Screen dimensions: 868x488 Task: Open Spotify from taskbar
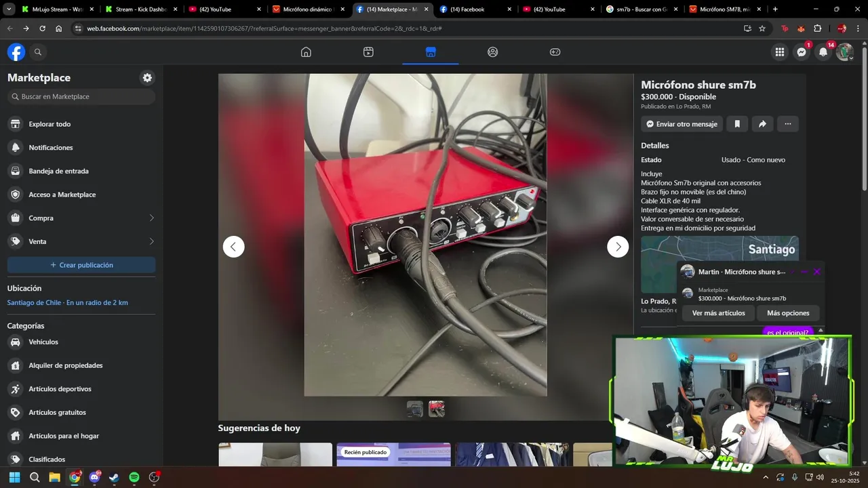point(134,477)
